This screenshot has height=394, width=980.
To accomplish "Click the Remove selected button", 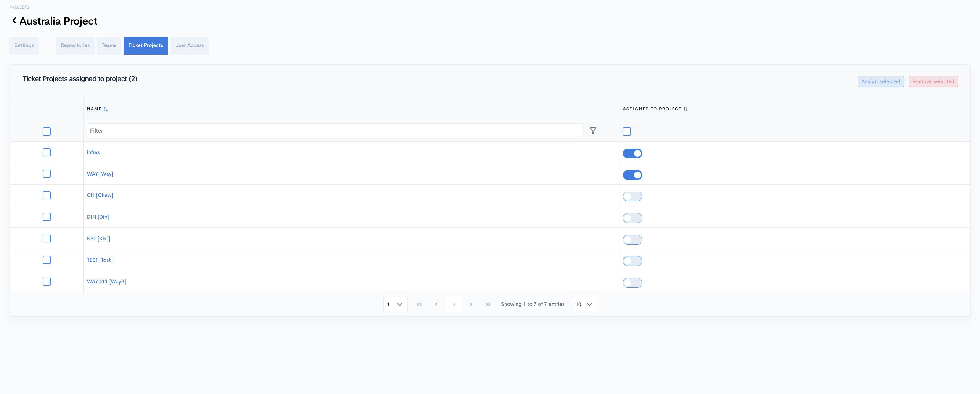I will pos(933,81).
